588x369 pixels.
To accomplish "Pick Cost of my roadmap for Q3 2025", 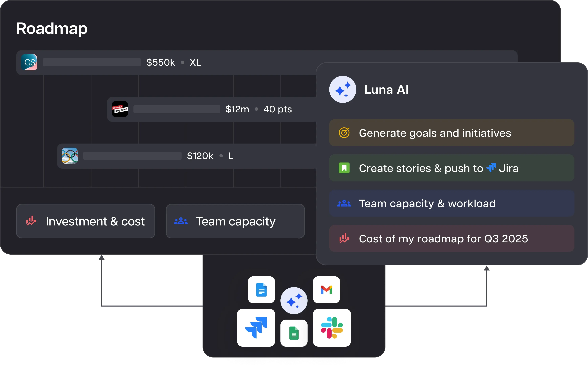I will [451, 238].
